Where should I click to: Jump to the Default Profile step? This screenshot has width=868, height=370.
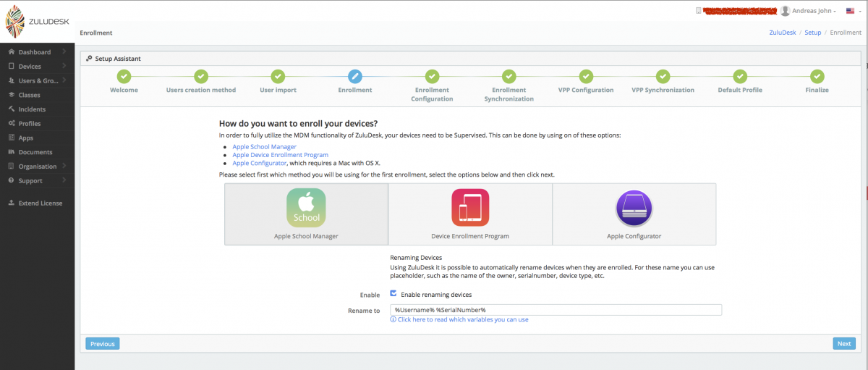pos(740,76)
